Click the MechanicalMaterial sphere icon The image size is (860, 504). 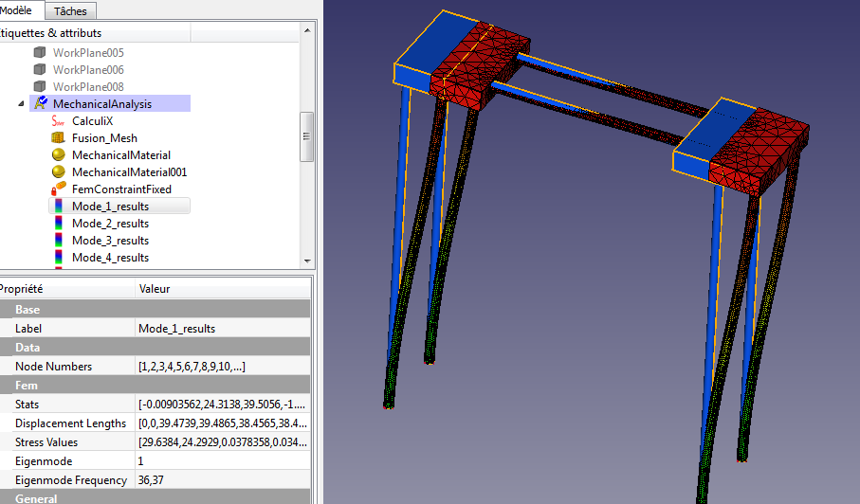pyautogui.click(x=58, y=154)
